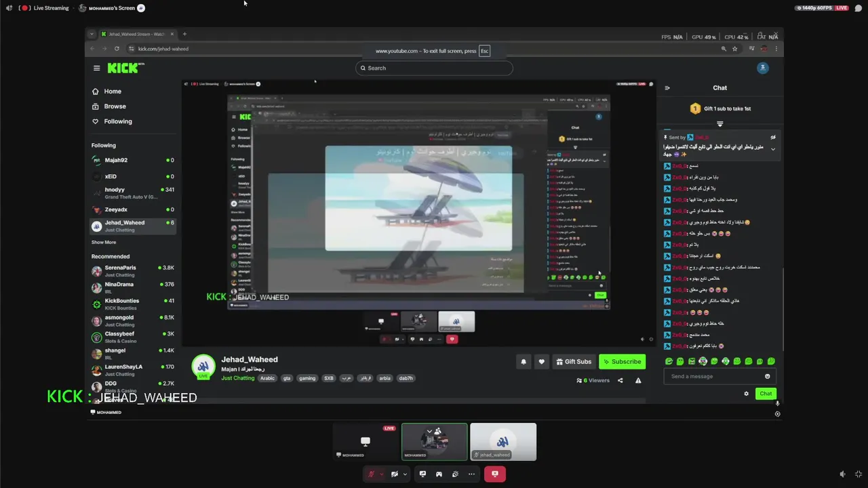
Task: Collapse pinned chat message chevron
Action: (x=773, y=149)
